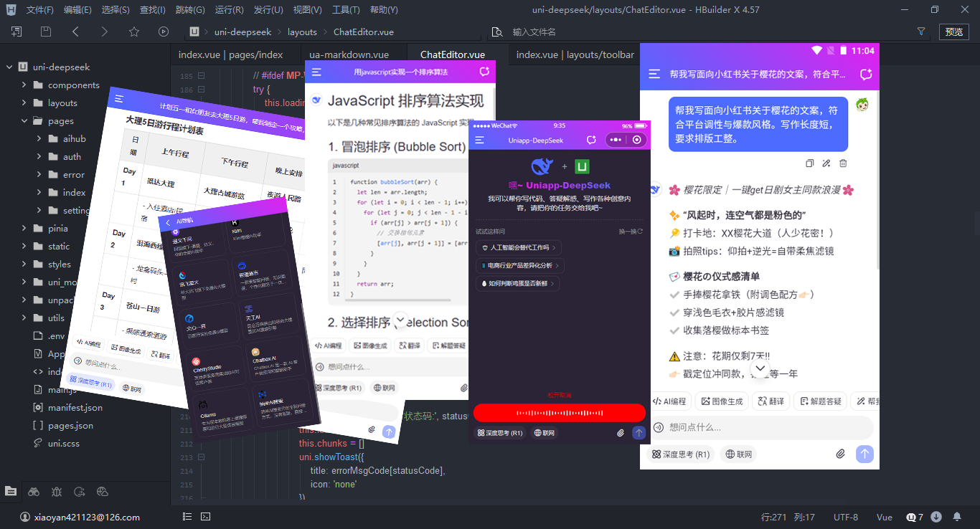Open the terminal icon in status bar
The image size is (980, 529).
click(205, 517)
